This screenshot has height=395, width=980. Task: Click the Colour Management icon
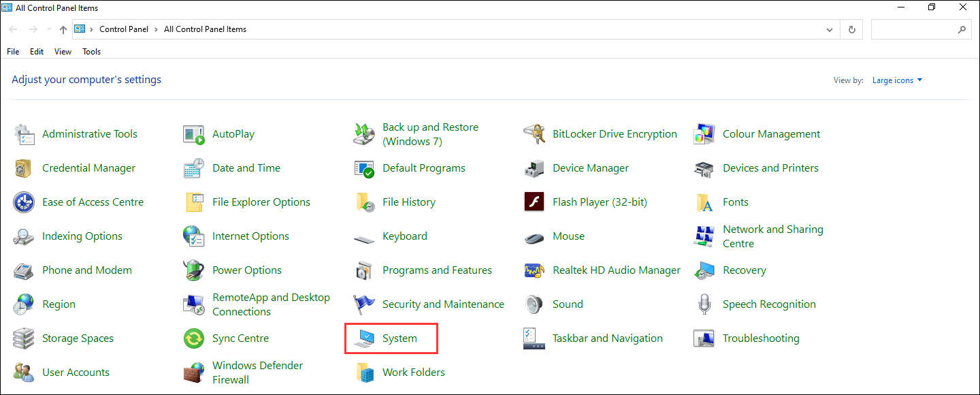pos(704,134)
